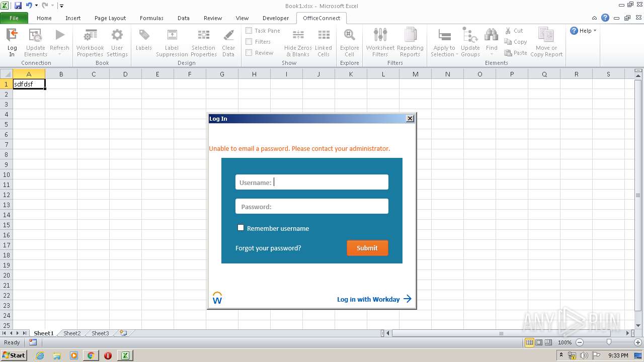Open User Settings
644x362 pixels.
click(x=117, y=35)
